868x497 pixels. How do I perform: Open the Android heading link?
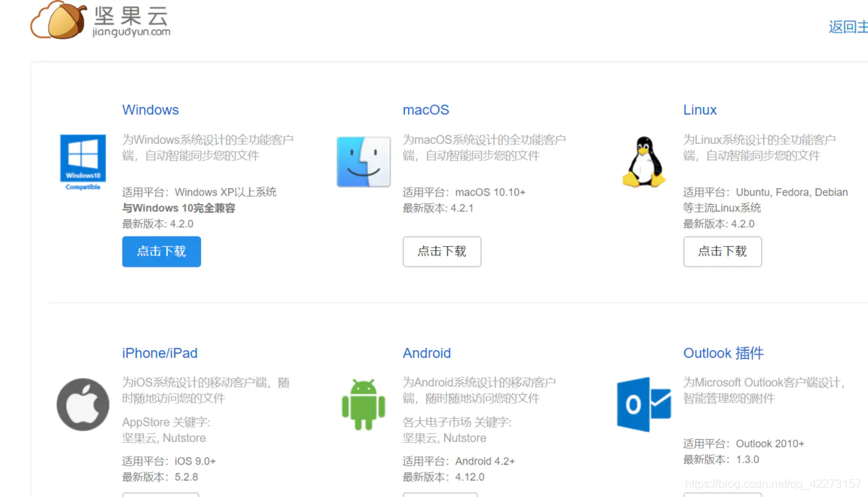[427, 353]
